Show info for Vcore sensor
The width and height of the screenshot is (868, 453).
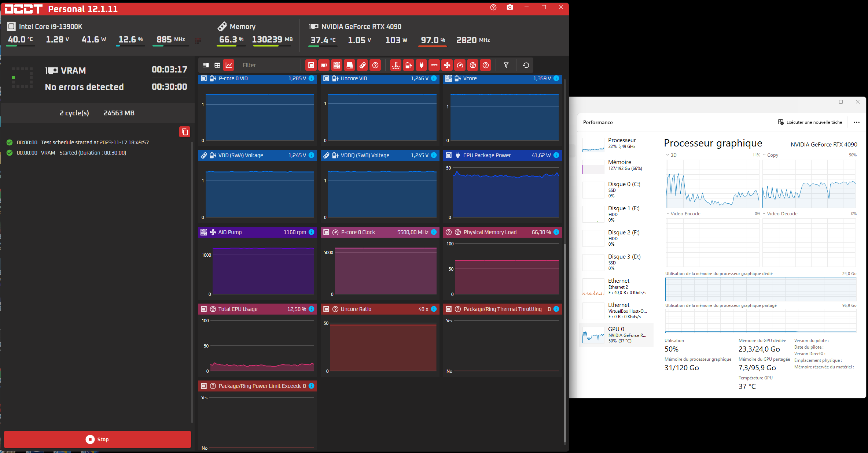click(556, 78)
